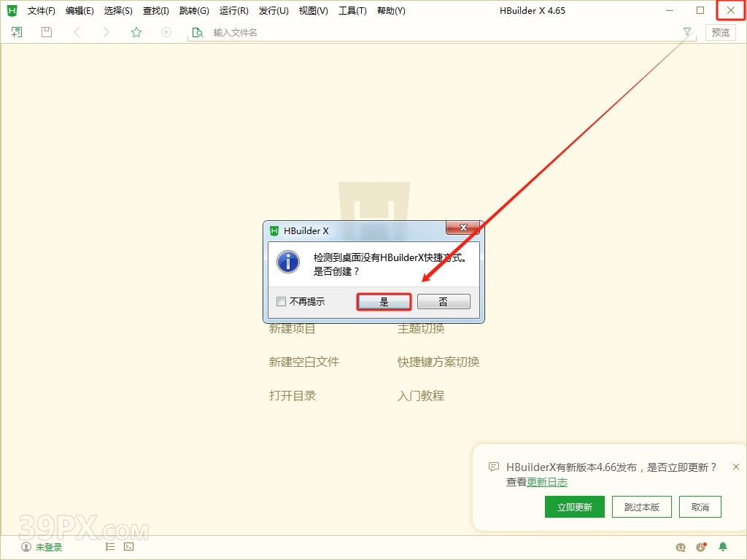Screen dimensions: 747x560
Task: Check the 不再提示 checkbox
Action: coord(282,301)
